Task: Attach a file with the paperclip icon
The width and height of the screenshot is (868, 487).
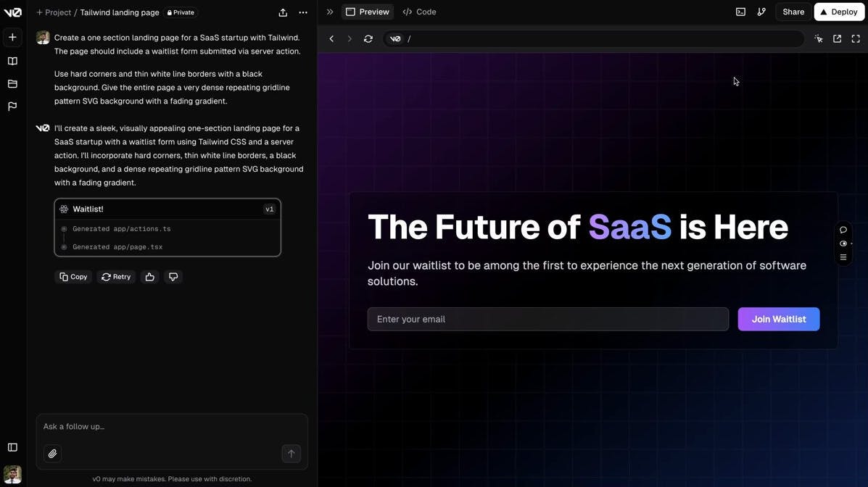Action: tap(53, 454)
